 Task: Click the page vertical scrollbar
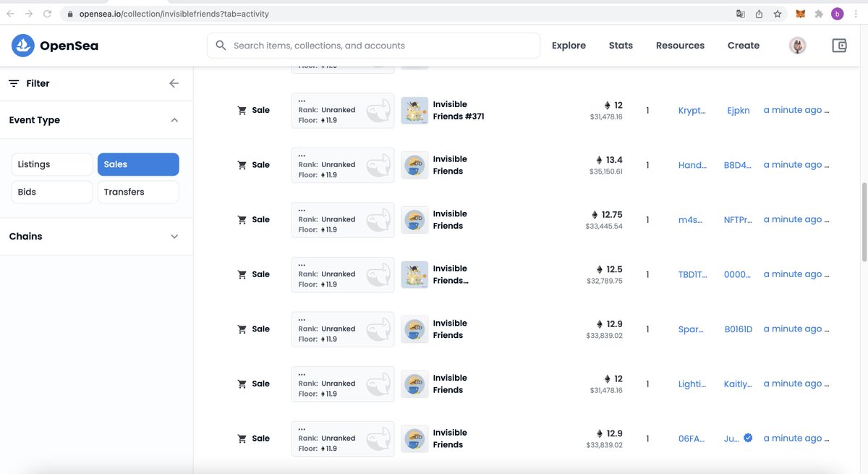click(863, 222)
